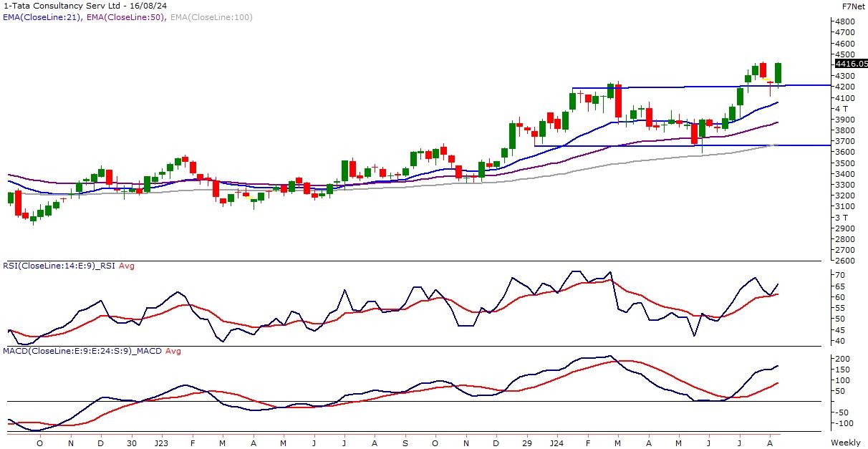Click the 4600 price axis label
This screenshot has height=449, width=868.
tap(844, 43)
